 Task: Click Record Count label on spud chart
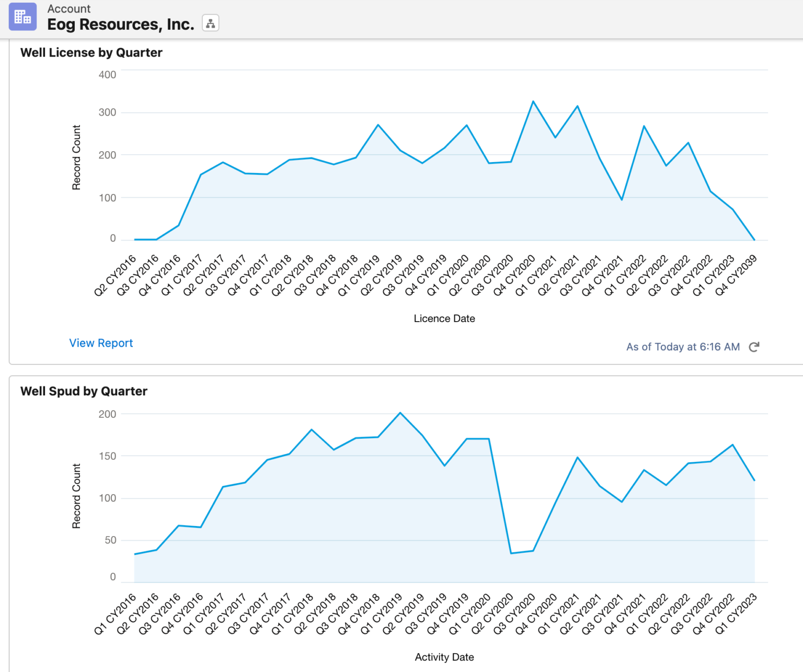pos(76,496)
